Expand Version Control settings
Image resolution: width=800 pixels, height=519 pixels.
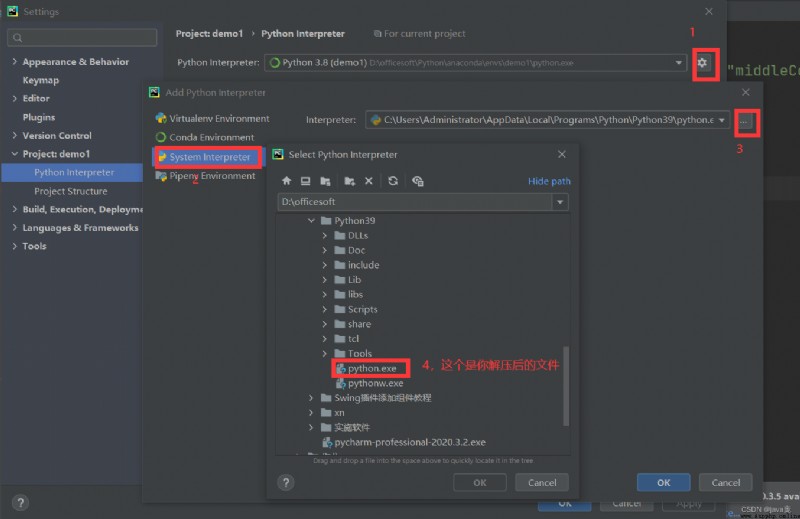click(x=14, y=136)
